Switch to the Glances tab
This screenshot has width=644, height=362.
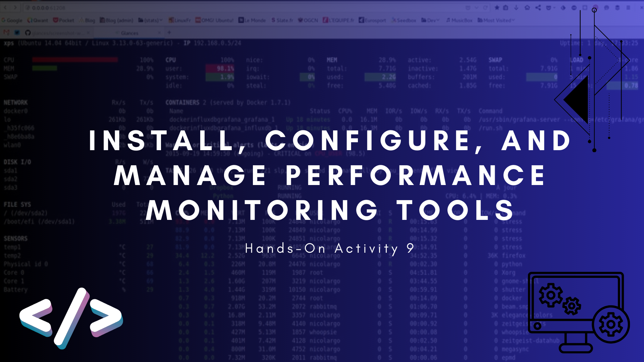130,33
